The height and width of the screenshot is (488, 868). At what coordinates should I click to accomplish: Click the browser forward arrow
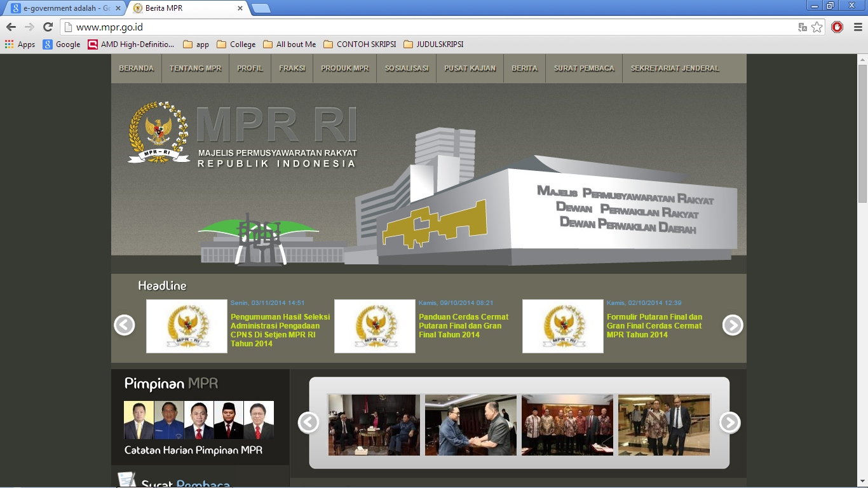(x=29, y=27)
